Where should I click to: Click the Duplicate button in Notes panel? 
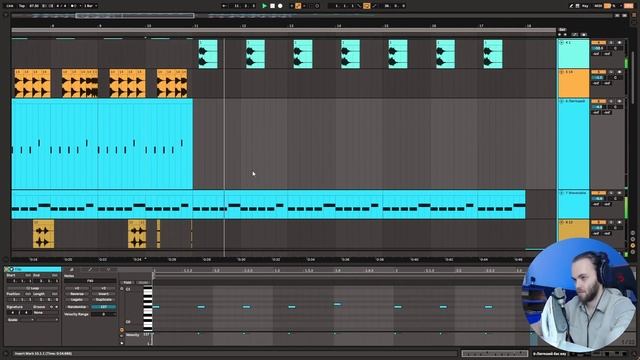[x=103, y=300]
